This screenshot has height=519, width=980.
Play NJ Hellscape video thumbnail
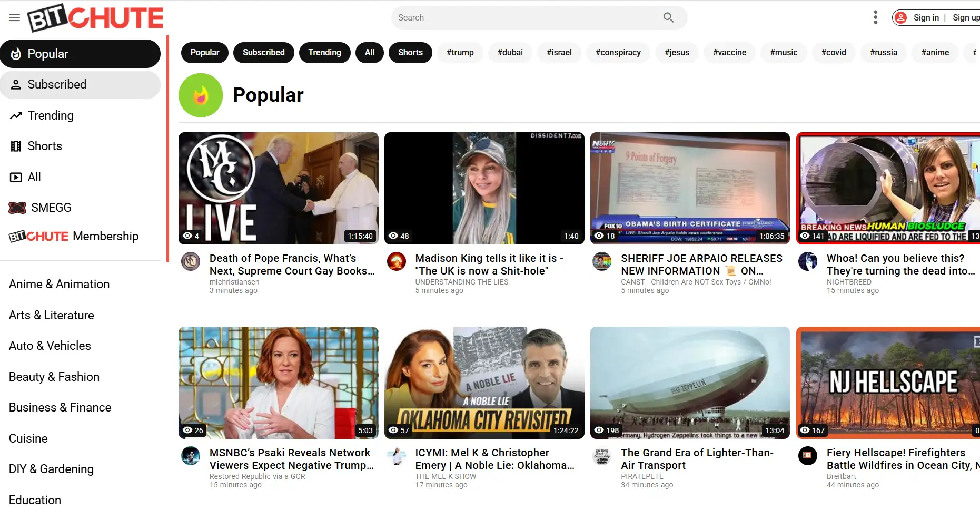pyautogui.click(x=888, y=383)
